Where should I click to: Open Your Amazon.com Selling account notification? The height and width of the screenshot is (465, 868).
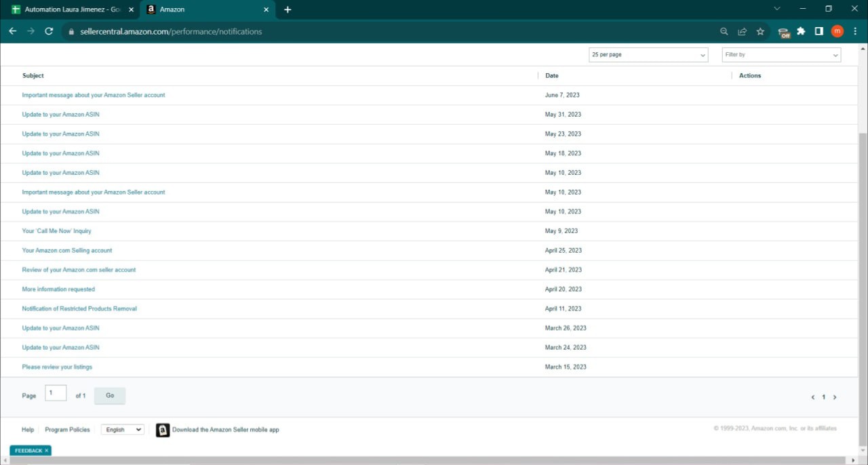pyautogui.click(x=67, y=251)
